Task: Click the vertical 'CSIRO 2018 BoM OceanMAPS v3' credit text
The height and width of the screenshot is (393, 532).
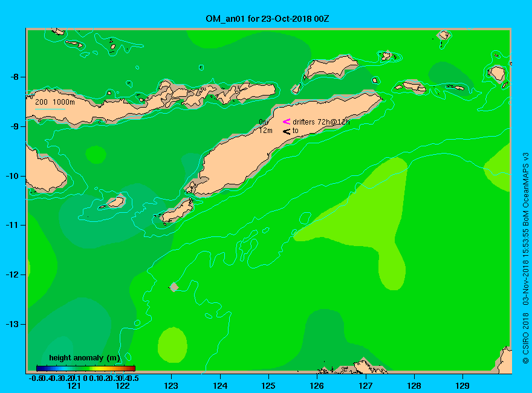Action: pos(525,258)
